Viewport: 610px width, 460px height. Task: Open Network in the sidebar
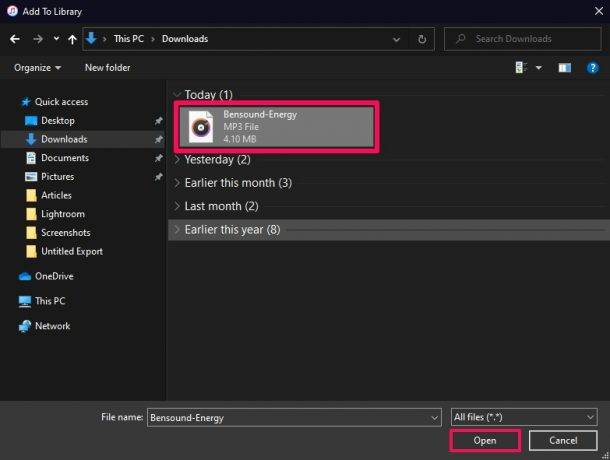(52, 326)
